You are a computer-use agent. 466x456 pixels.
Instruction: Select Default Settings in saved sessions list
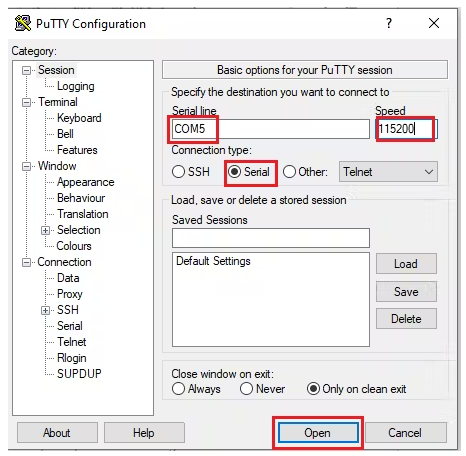tap(213, 261)
